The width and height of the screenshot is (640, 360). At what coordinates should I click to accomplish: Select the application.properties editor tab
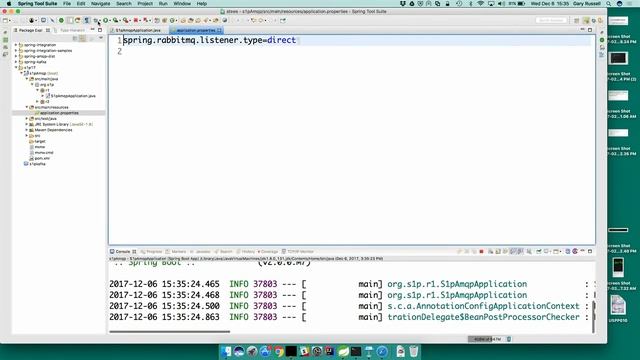(196, 30)
